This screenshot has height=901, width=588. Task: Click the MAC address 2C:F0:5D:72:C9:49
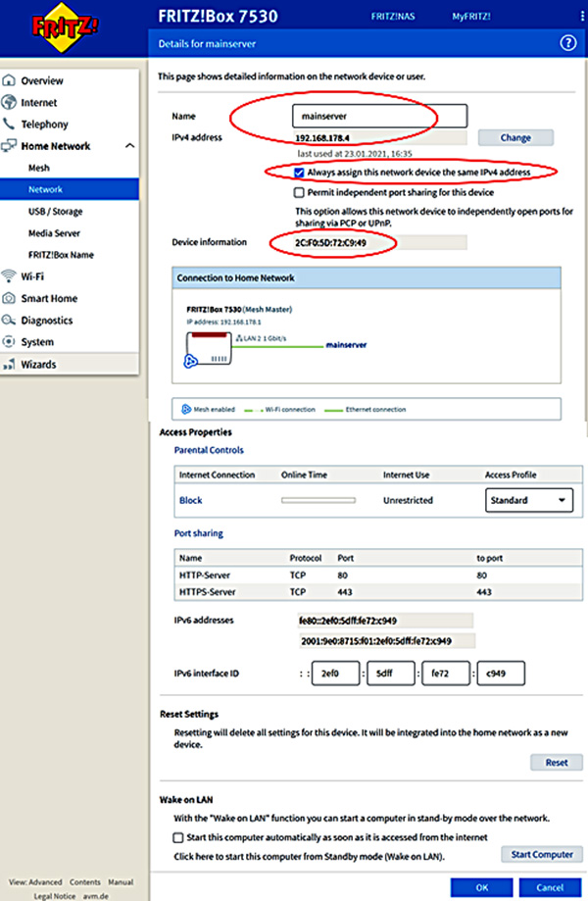(331, 242)
